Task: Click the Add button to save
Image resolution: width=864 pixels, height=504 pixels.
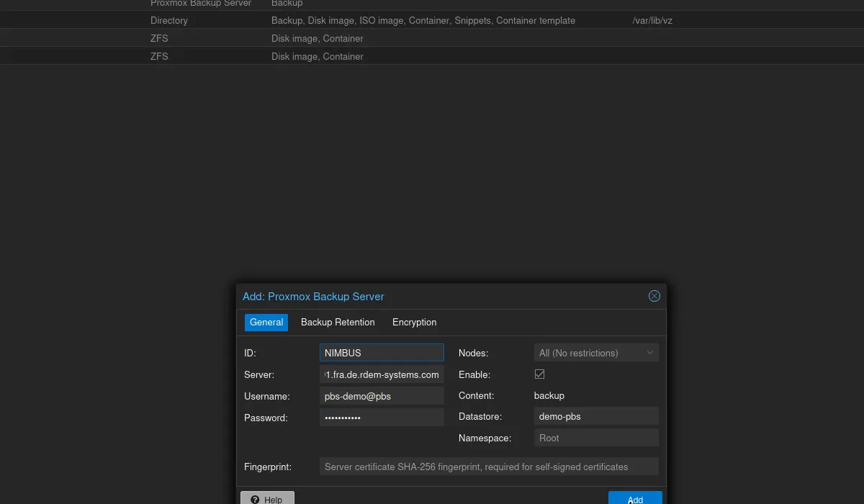Action: [x=635, y=499]
